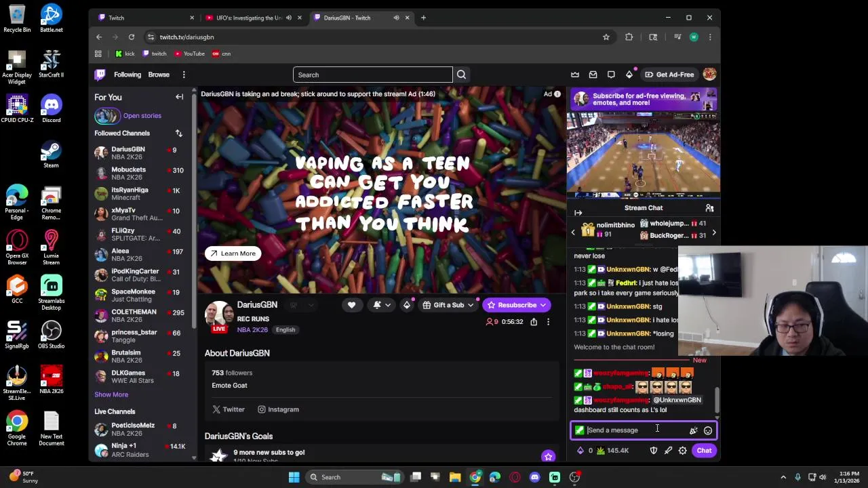Open Twitch inbox notifications icon
The width and height of the screenshot is (868, 488).
[593, 75]
